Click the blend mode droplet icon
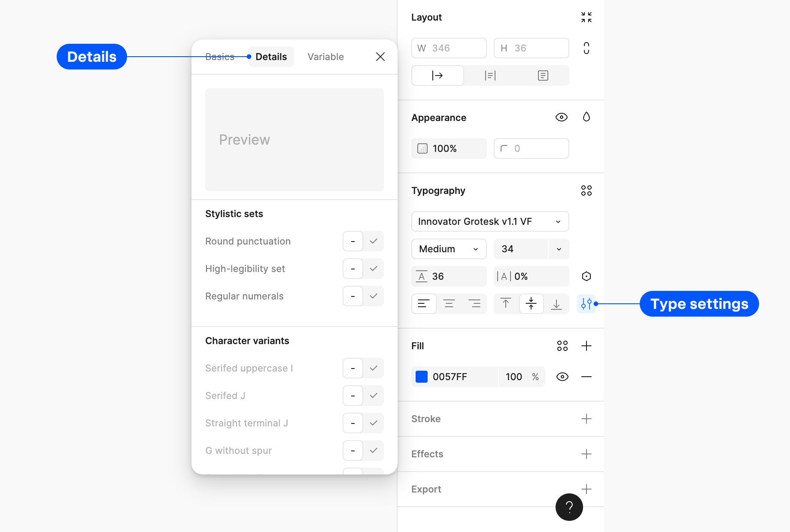The height and width of the screenshot is (532, 790). pos(586,117)
